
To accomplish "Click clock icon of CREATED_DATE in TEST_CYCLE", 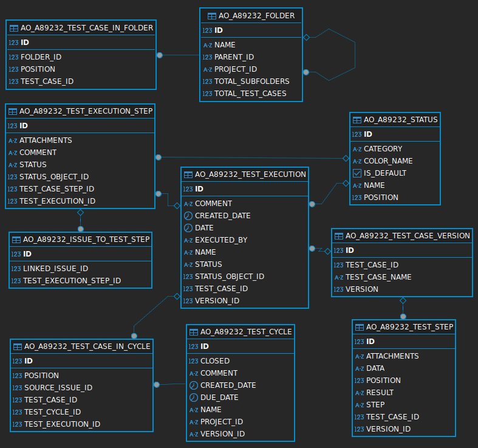I will pyautogui.click(x=194, y=385).
